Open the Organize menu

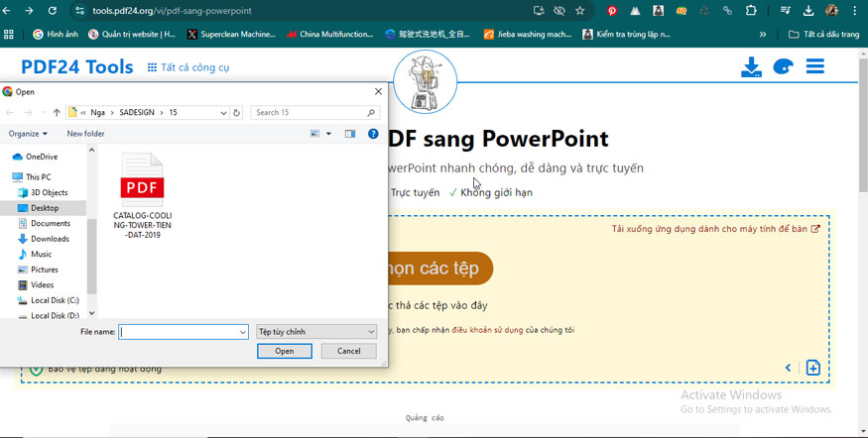pos(28,134)
